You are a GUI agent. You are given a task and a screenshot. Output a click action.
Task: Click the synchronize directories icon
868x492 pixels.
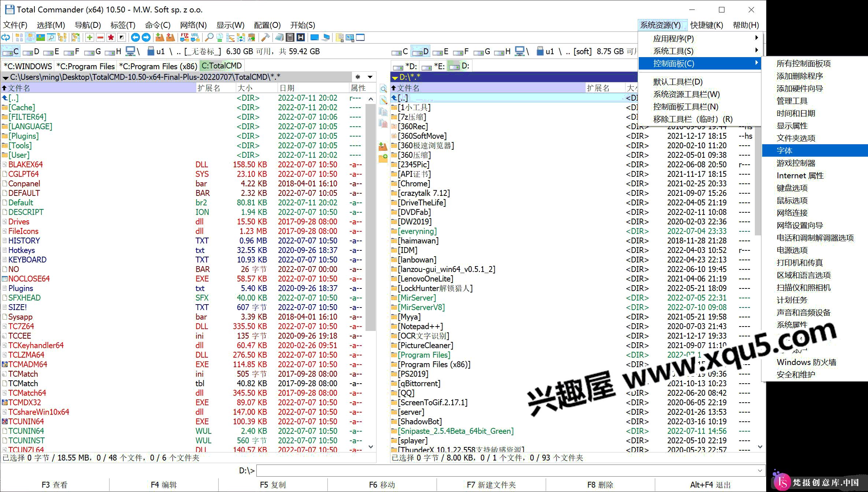(241, 37)
